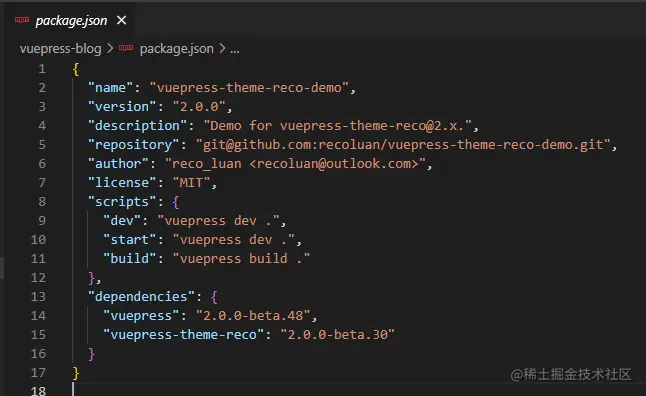Open the vuepress-blog breadcrumb folder

(61, 49)
